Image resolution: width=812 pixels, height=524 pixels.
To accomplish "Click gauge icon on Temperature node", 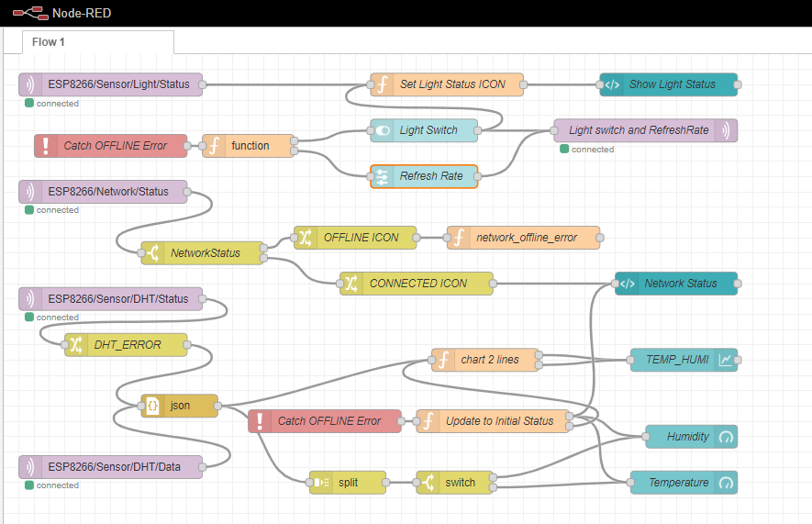I will [x=726, y=483].
